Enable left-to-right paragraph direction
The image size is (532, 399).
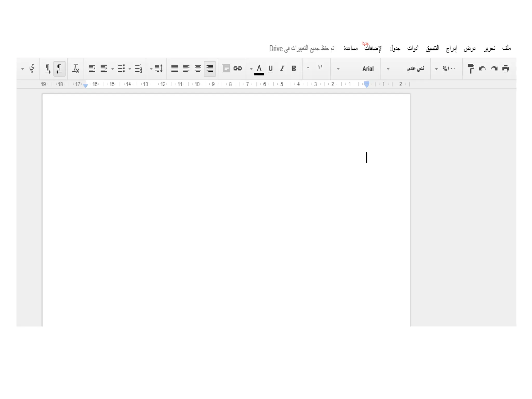[x=48, y=69]
